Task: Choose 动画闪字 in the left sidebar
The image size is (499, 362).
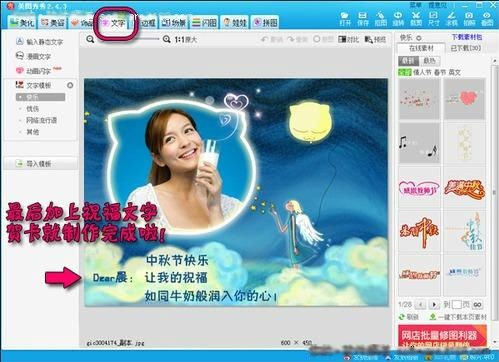Action: pos(33,71)
